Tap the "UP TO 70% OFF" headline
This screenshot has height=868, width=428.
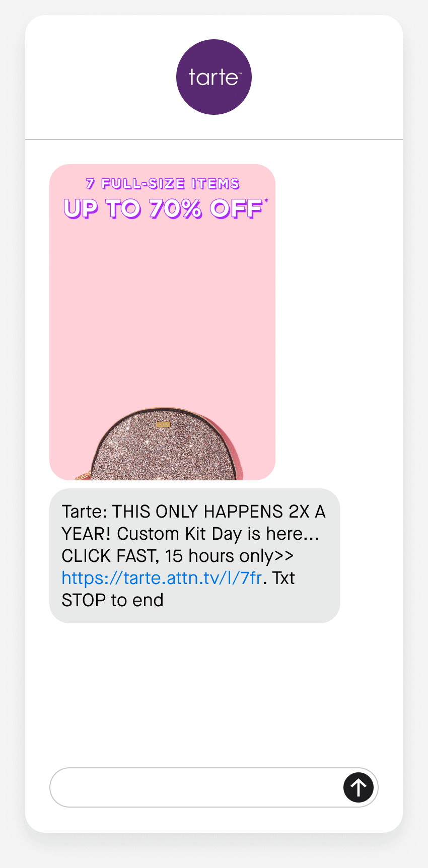[163, 208]
